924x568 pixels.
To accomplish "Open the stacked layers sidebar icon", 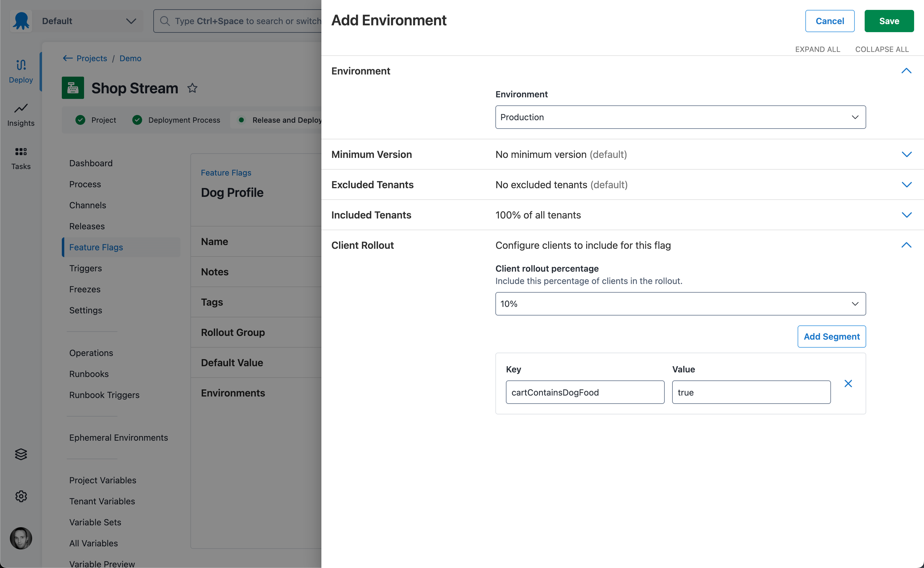I will 21,454.
